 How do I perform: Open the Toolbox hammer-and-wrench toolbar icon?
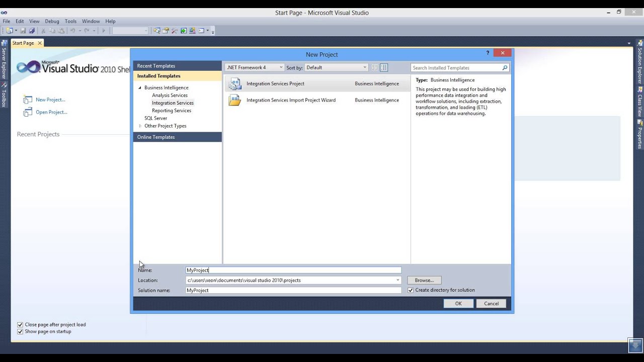(175, 31)
